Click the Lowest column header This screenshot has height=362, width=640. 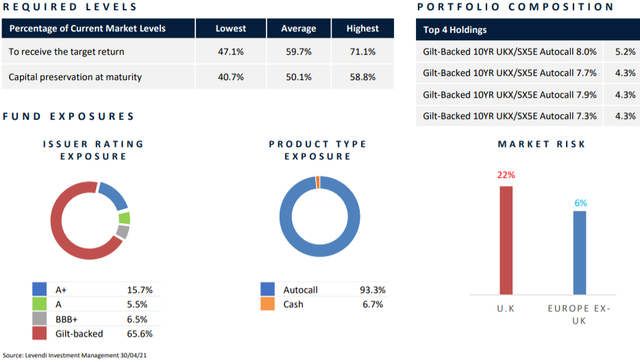pos(231,29)
